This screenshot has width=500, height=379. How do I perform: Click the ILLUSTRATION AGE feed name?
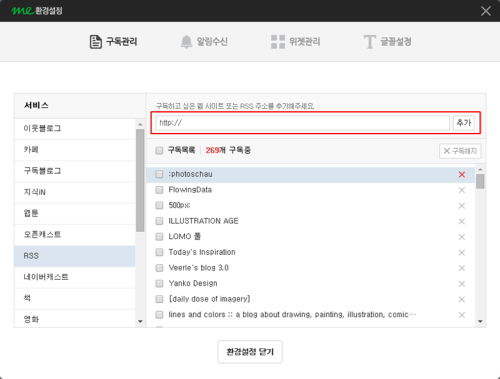point(203,221)
